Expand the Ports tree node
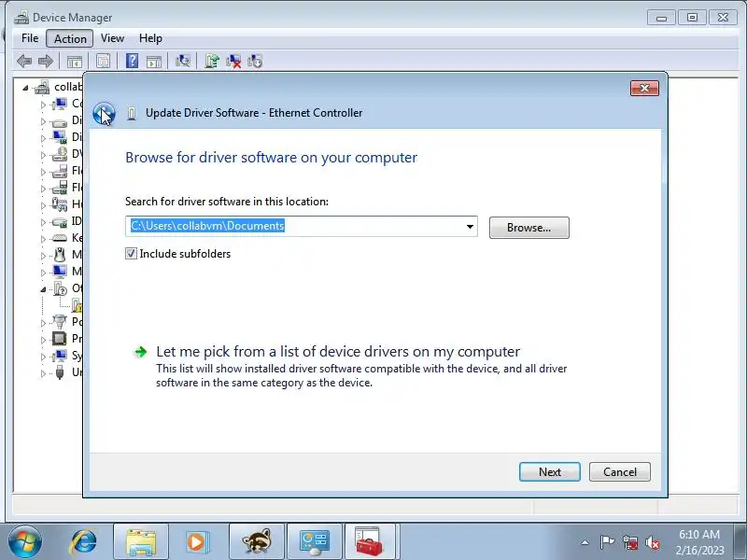The height and width of the screenshot is (560, 747). tap(43, 322)
